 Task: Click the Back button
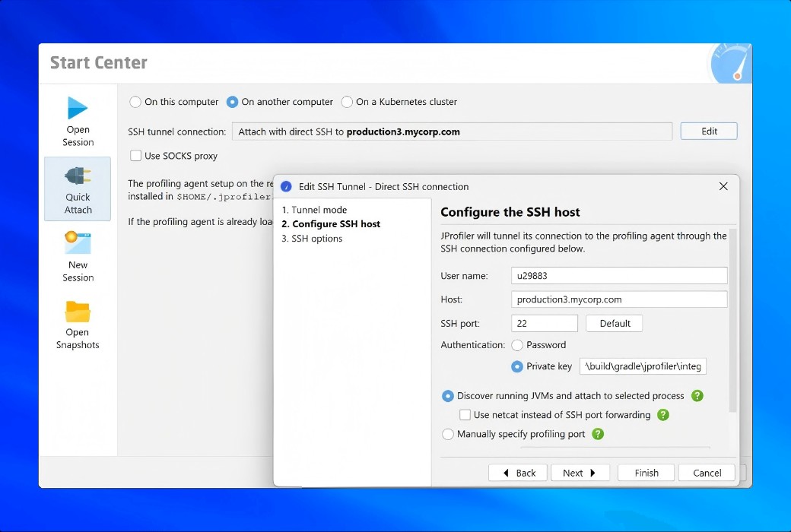pos(518,473)
